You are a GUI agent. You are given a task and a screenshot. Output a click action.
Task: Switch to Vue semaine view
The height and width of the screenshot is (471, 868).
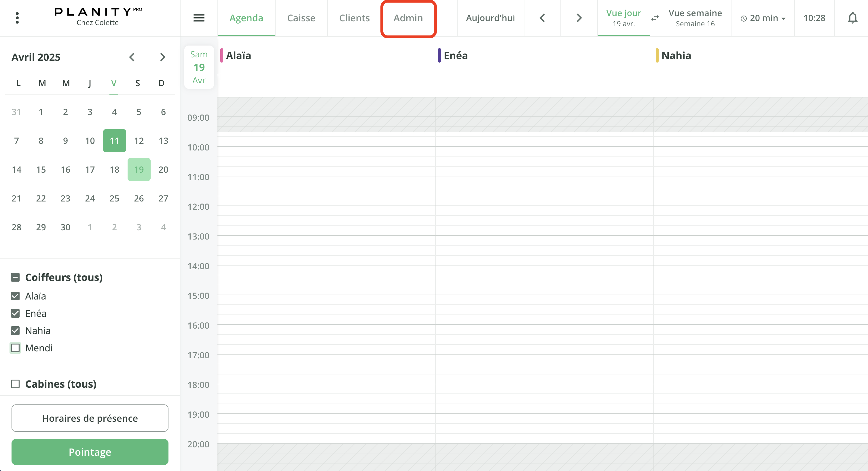695,18
